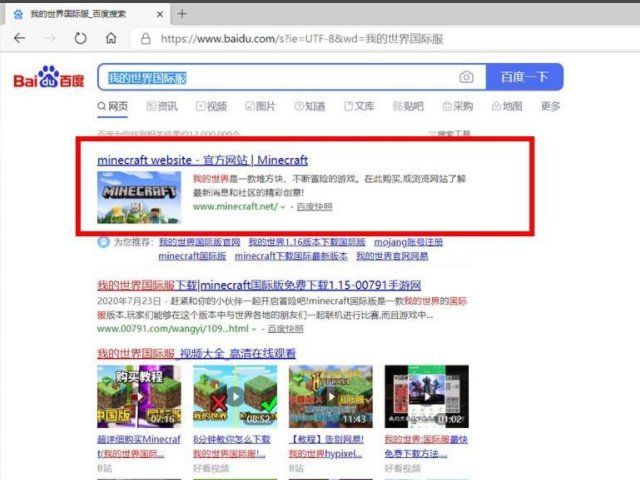Close the 我的世界国际服 browser tab
Screen dimensions: 640x480
pyautogui.click(x=160, y=14)
